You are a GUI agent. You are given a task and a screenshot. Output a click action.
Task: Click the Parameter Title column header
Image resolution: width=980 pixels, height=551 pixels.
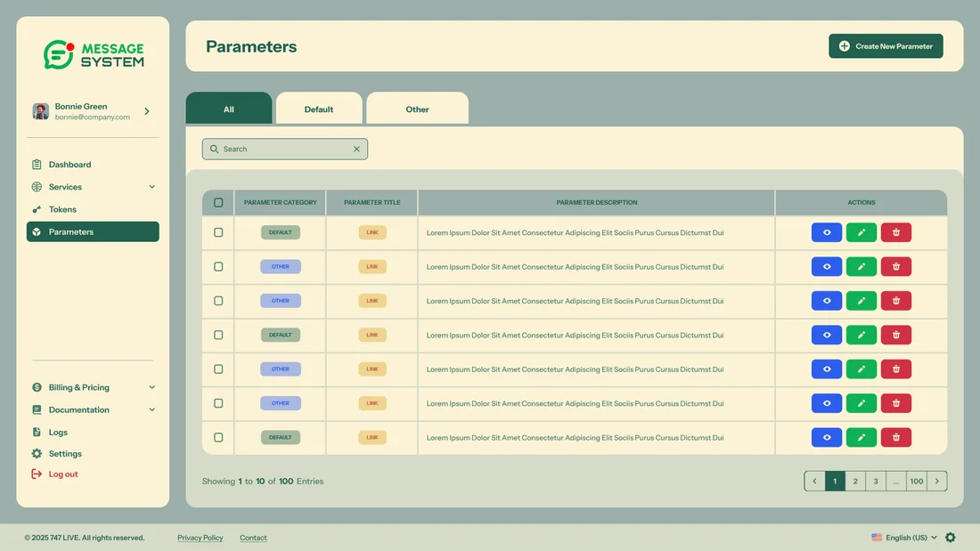372,202
